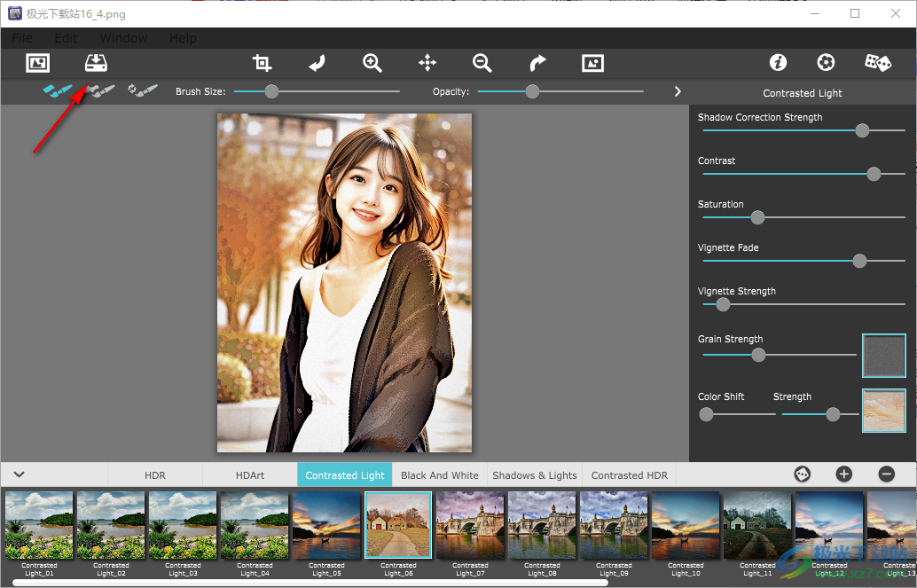Click the grain texture swatch
The image size is (917, 588).
(883, 355)
